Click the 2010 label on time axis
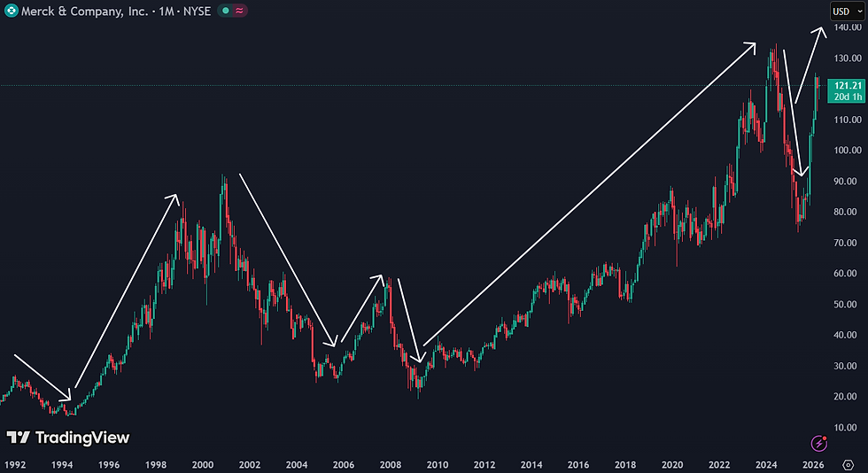 [438, 465]
